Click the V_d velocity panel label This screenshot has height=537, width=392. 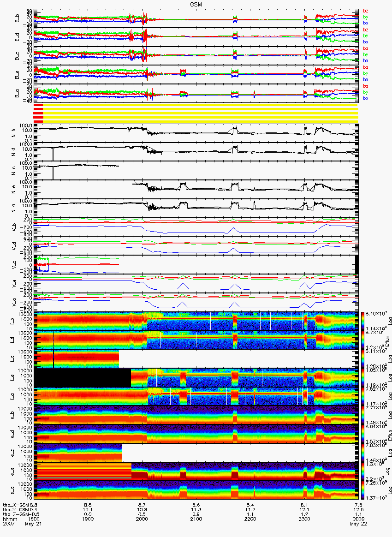click(14, 245)
